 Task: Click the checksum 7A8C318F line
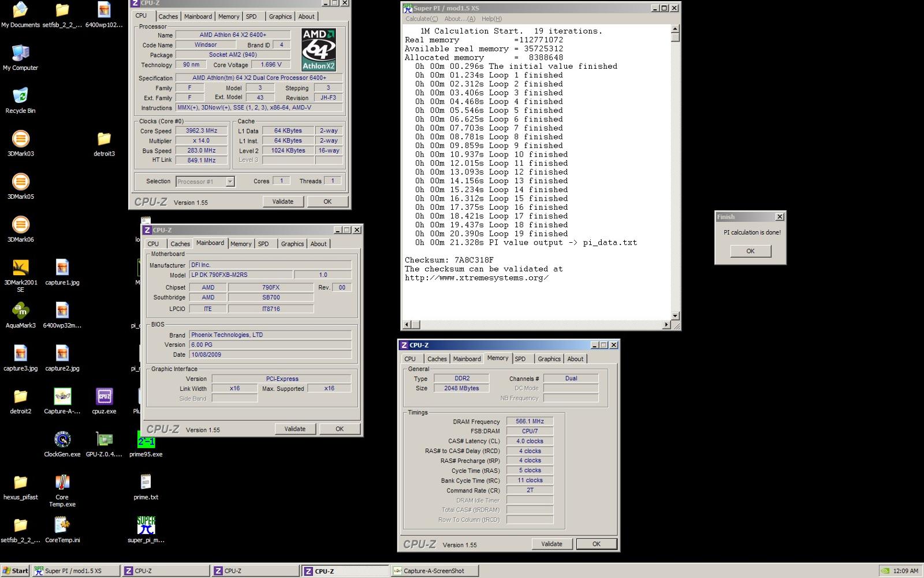[449, 260]
